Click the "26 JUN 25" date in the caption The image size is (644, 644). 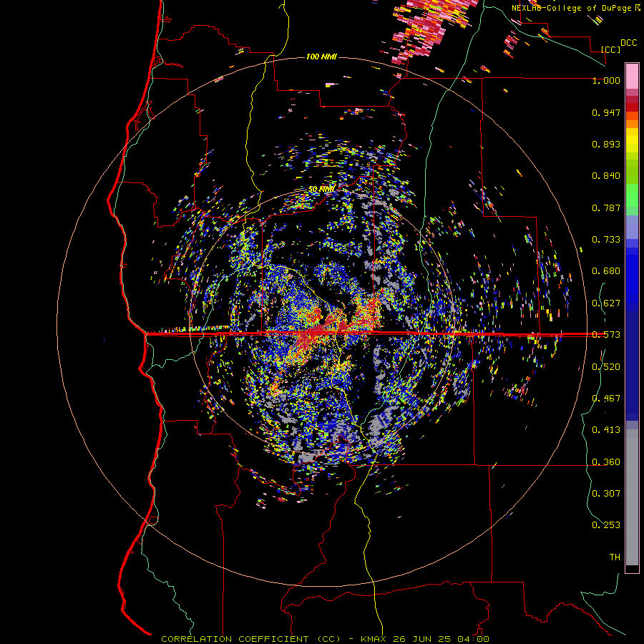(421, 639)
